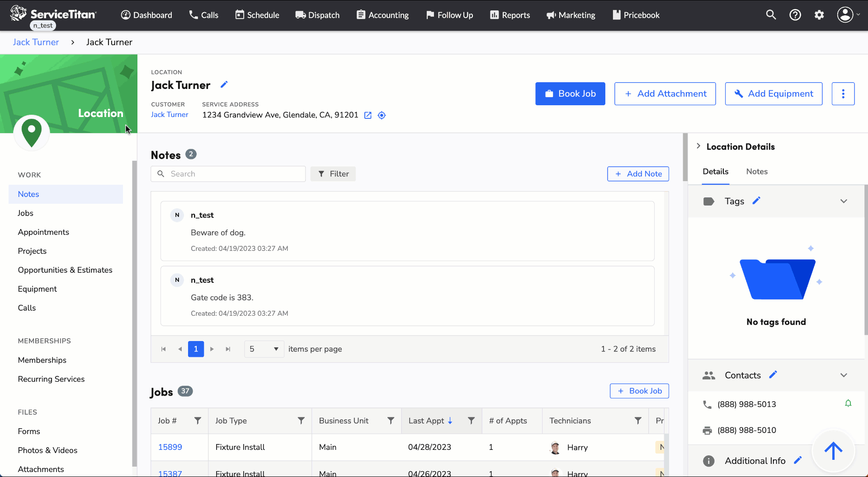The height and width of the screenshot is (477, 868).
Task: Open service address via external link icon
Action: (368, 115)
